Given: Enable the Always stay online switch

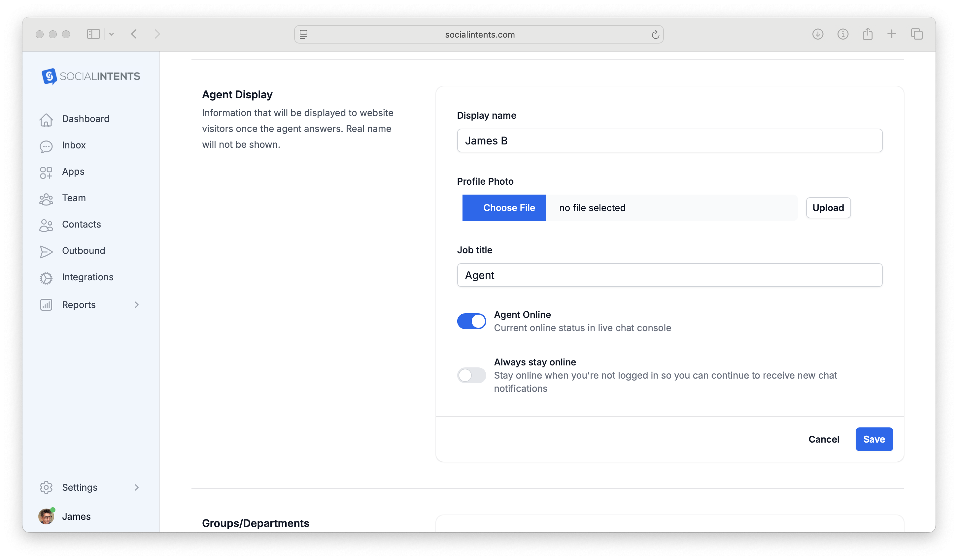Looking at the screenshot, I should click(x=471, y=375).
